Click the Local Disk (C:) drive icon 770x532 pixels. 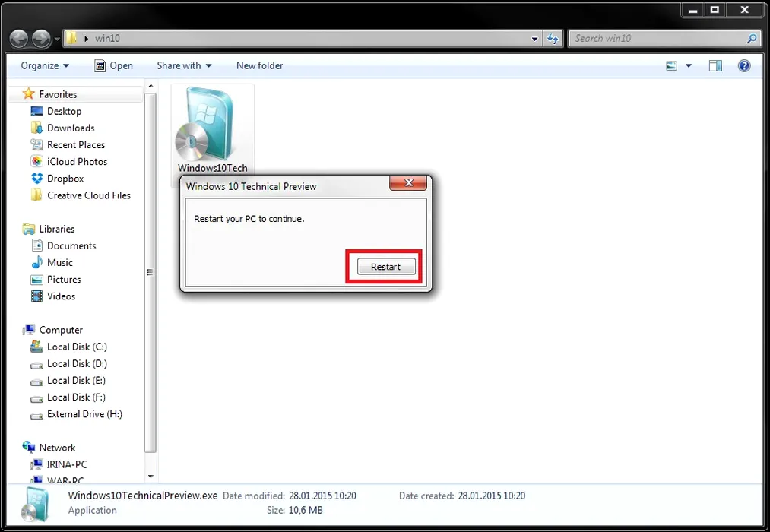click(x=36, y=347)
